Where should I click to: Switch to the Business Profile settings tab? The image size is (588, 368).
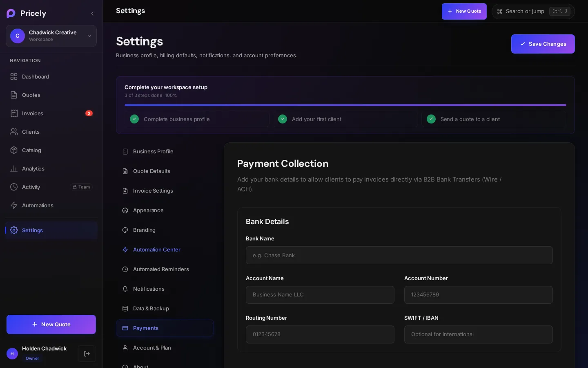coord(165,151)
